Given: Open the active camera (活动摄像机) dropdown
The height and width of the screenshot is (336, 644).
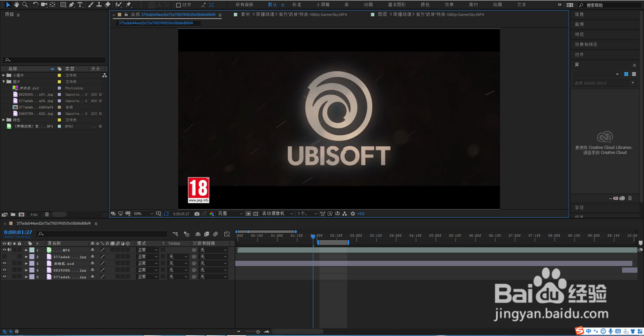Looking at the screenshot, I should 278,214.
